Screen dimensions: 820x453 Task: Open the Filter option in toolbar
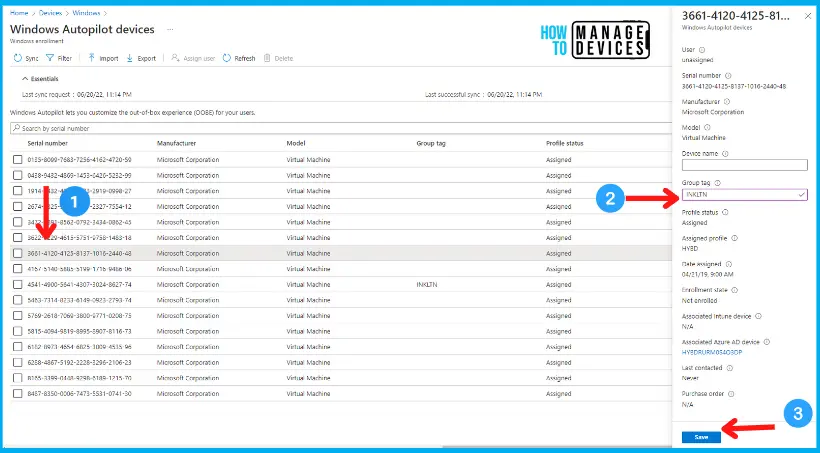59,58
